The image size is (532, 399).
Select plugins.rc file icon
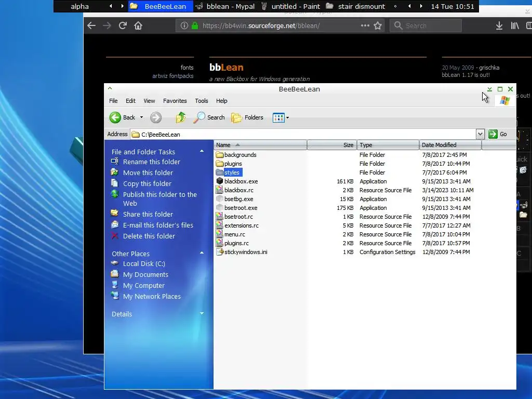[x=220, y=243]
